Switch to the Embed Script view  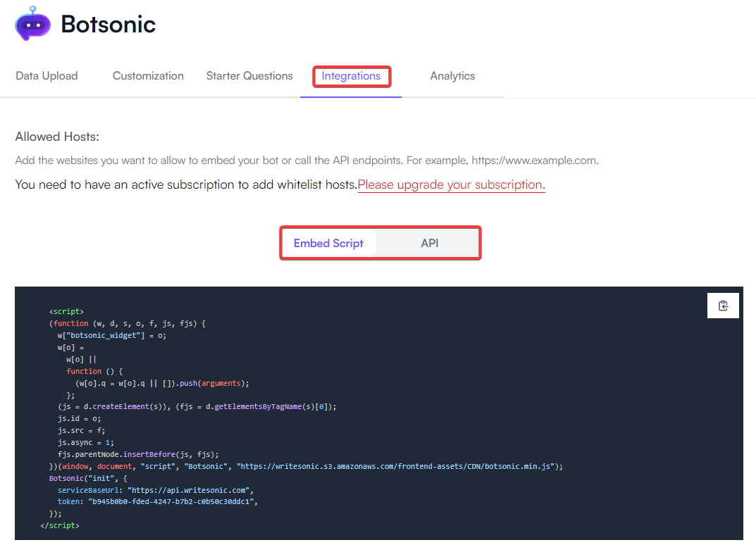click(x=328, y=242)
